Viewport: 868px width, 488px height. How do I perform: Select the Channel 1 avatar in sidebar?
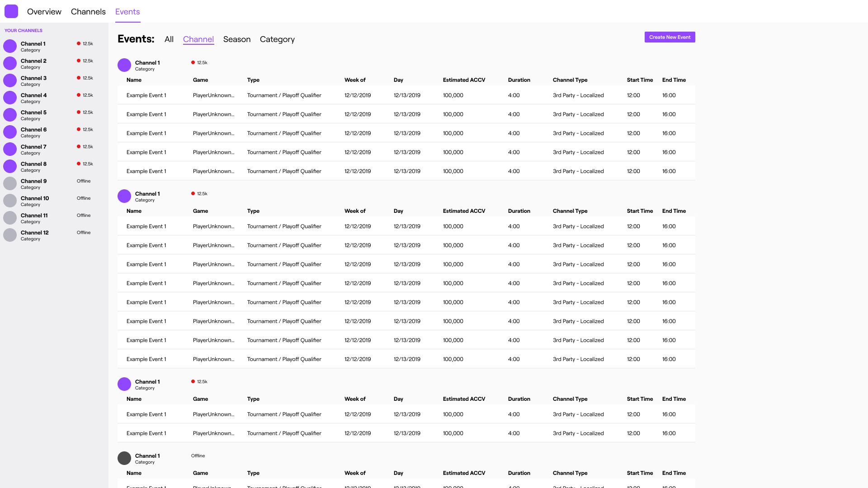point(10,46)
